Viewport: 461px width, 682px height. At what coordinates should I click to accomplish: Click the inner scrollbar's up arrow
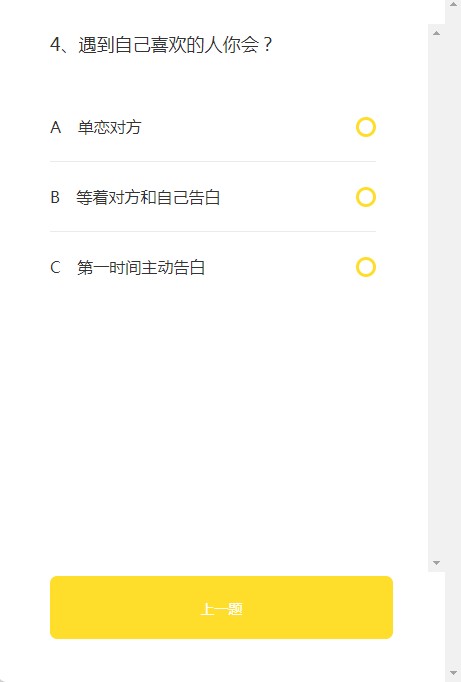pos(436,33)
